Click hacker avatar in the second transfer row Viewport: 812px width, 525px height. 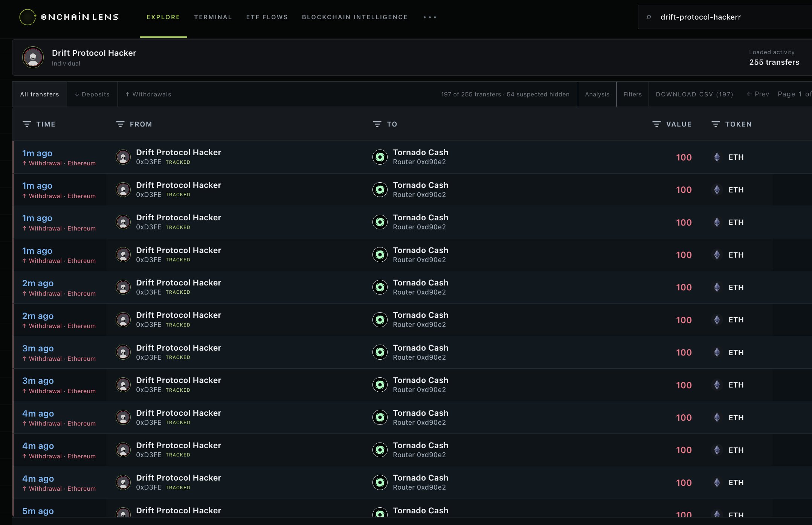click(123, 189)
